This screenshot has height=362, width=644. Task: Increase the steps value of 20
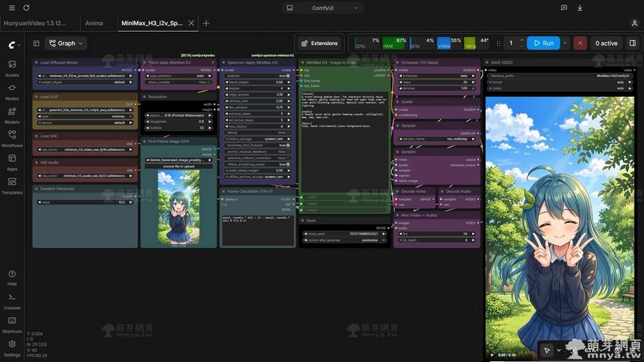(473, 82)
